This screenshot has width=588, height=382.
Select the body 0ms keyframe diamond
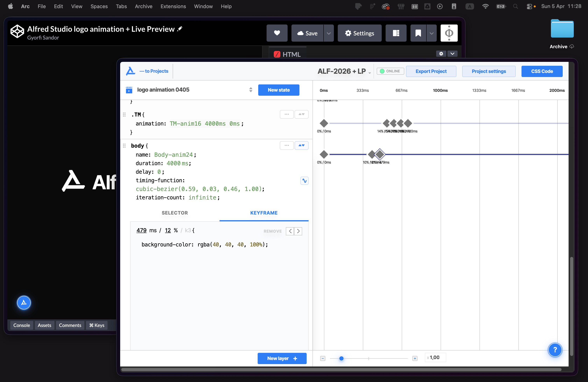324,154
